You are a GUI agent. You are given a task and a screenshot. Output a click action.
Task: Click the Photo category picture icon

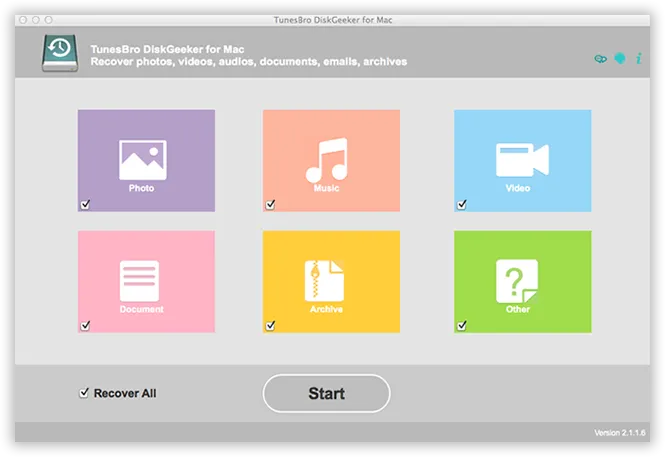coord(141,159)
